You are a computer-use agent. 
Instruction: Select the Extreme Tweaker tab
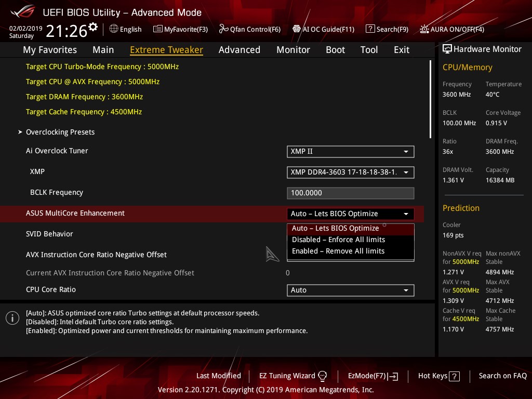[167, 50]
